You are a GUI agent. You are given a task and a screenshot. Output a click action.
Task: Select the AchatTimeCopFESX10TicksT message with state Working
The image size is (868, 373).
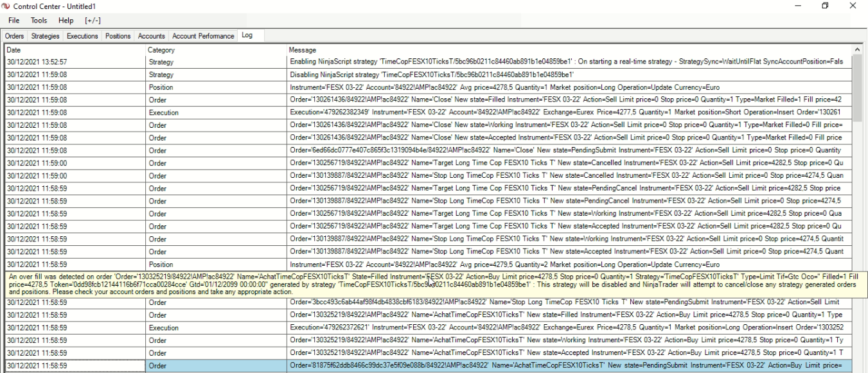point(570,340)
